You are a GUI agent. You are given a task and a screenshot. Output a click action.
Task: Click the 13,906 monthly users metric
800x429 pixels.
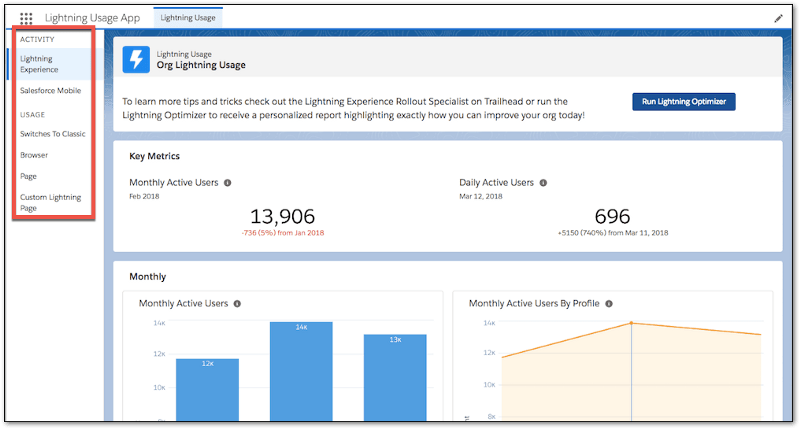283,216
